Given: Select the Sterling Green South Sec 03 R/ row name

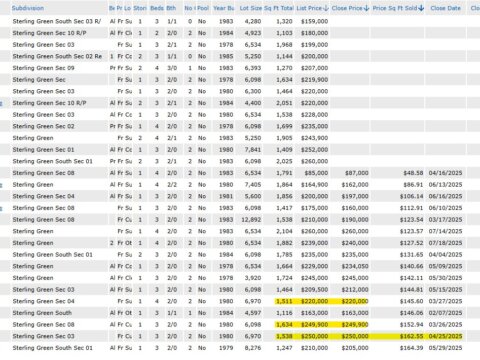Looking at the screenshot, I should coord(57,21).
